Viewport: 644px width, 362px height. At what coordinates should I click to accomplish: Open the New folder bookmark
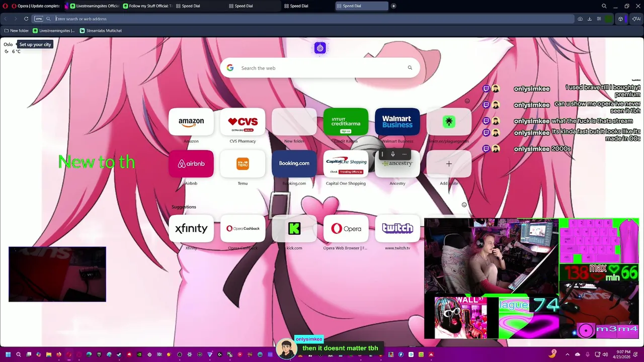17,31
